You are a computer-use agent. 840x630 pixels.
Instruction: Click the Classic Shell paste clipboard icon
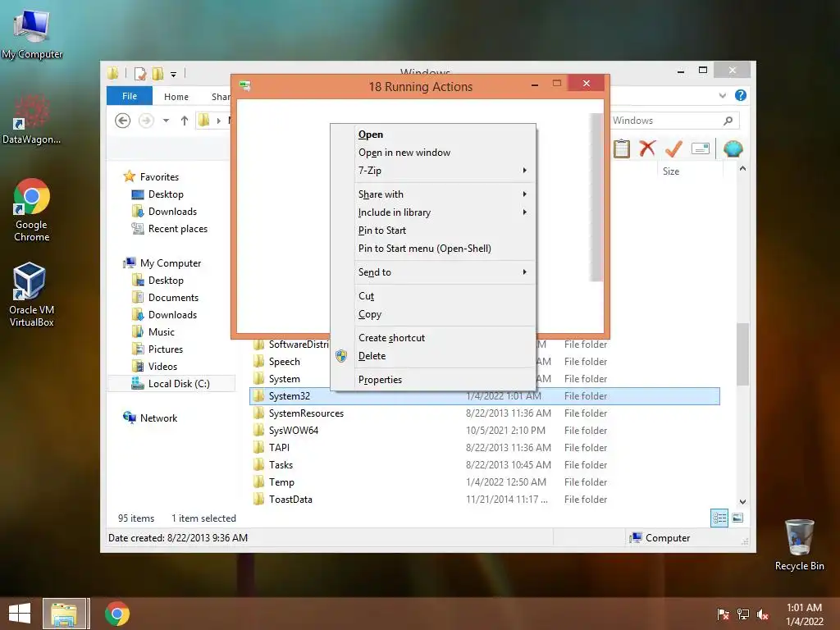click(622, 148)
